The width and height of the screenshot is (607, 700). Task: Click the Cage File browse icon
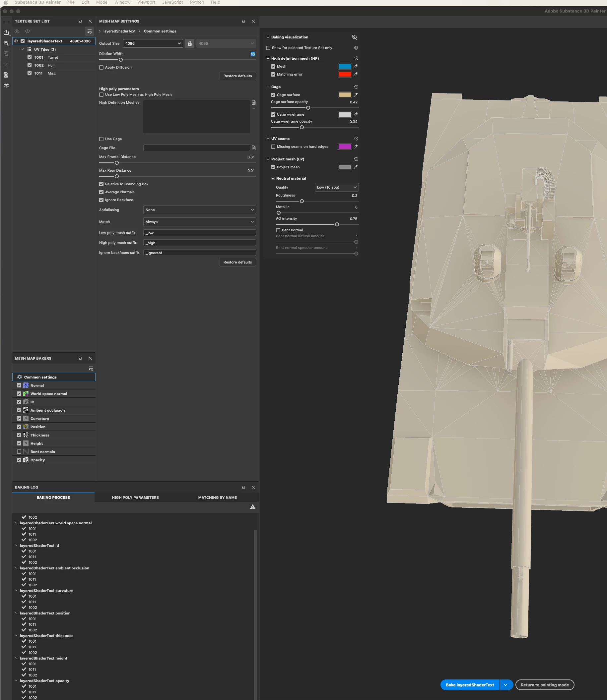(x=253, y=148)
